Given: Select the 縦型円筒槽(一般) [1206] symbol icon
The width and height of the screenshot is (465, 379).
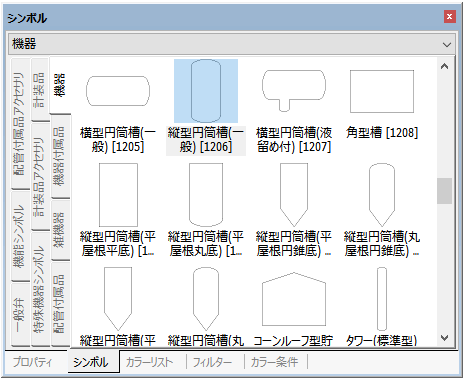Looking at the screenshot, I should point(206,91).
